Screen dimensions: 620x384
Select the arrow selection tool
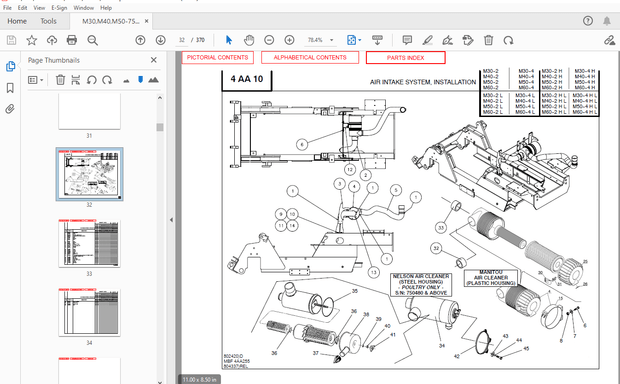[229, 40]
